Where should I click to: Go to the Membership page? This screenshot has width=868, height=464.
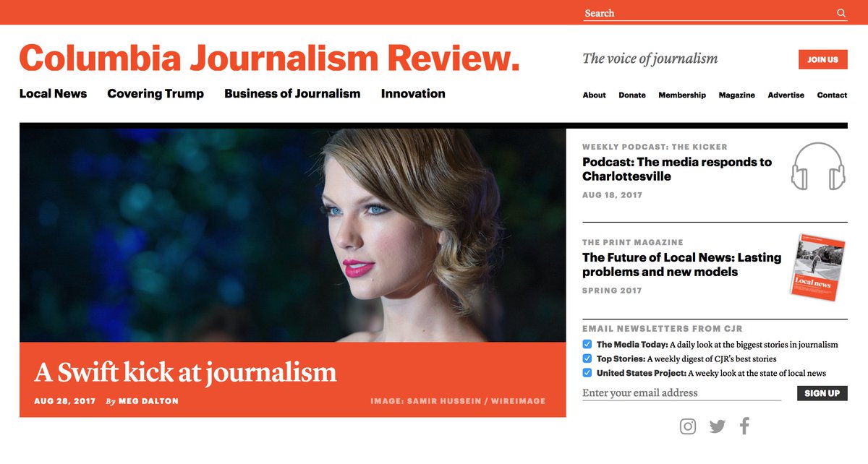click(x=682, y=95)
